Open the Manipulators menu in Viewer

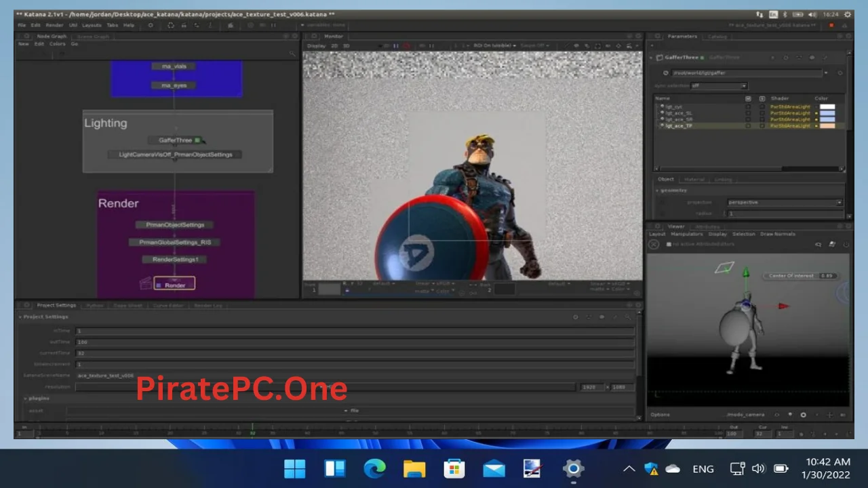tap(687, 234)
